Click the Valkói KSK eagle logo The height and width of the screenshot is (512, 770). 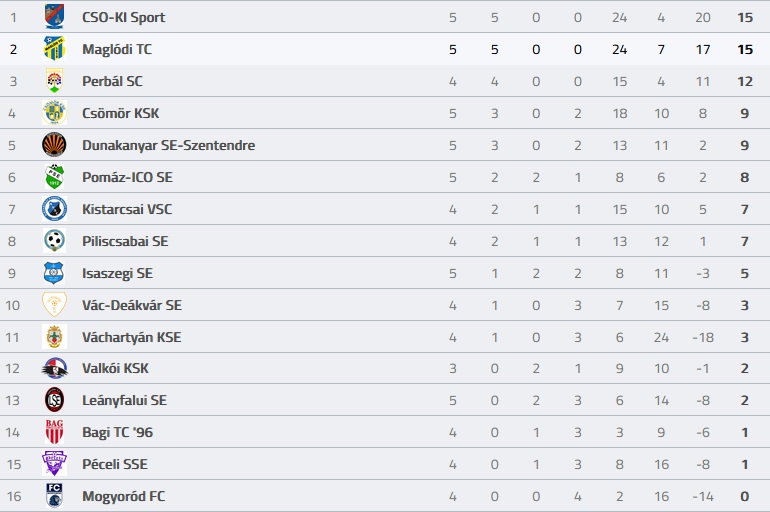pyautogui.click(x=54, y=368)
